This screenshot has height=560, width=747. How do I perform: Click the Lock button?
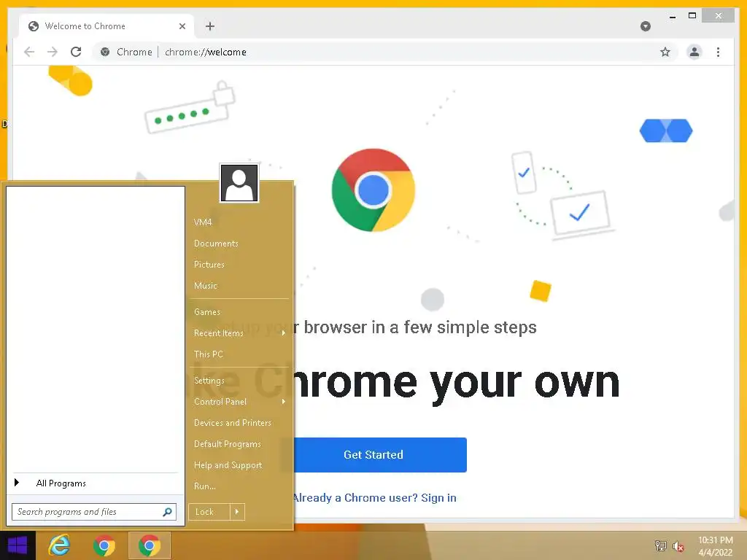click(x=209, y=512)
